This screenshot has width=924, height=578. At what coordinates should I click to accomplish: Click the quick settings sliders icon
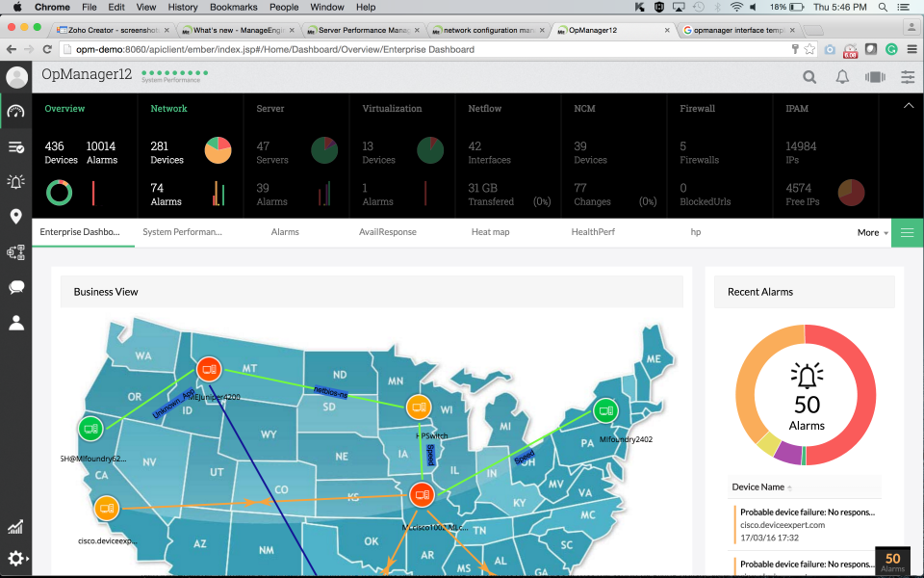tap(908, 77)
